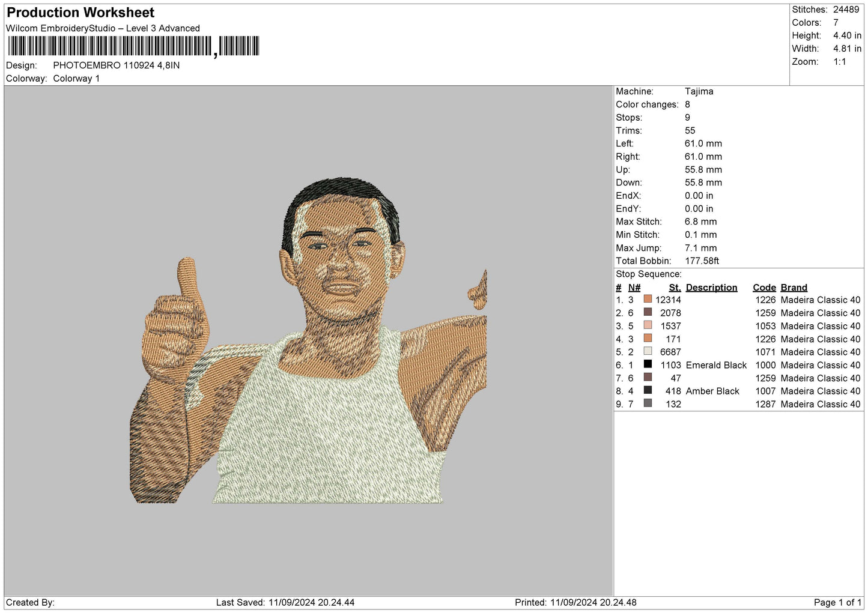This screenshot has height=613, width=868.
Task: Click 'Wilcom EmbroideryStudio – Level 3 Advanced' text
Action: point(103,28)
